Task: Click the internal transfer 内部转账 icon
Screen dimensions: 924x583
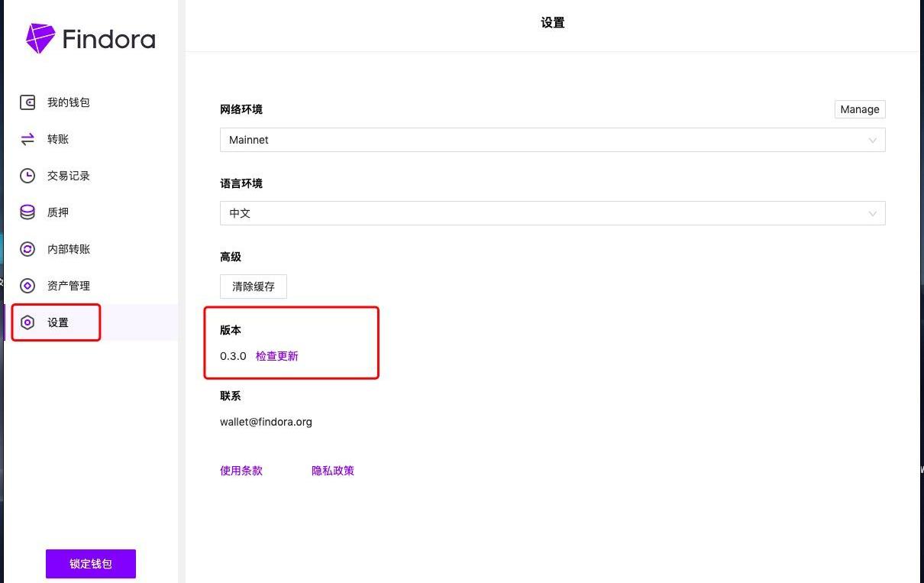Action: pyautogui.click(x=27, y=249)
